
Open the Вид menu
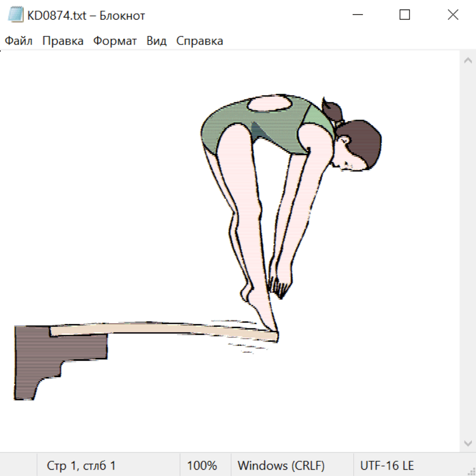157,41
